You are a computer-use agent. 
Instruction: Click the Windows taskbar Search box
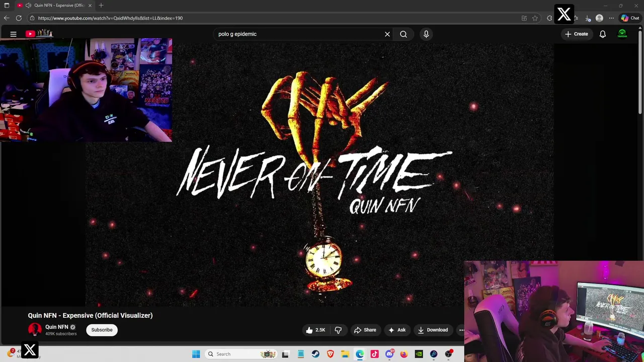(x=242, y=354)
